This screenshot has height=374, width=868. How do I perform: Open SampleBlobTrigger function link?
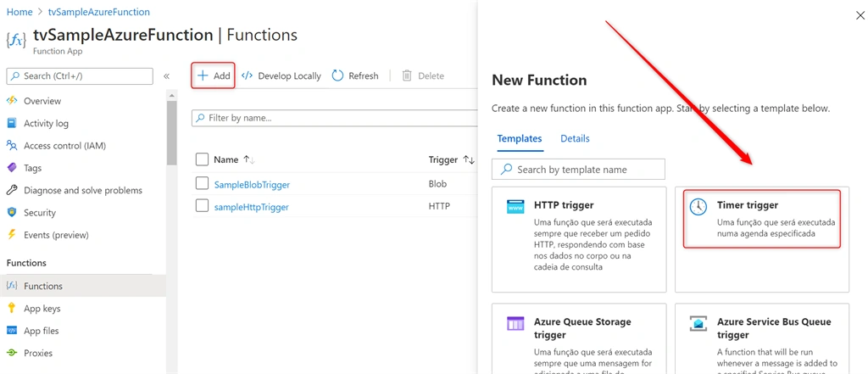[252, 185]
